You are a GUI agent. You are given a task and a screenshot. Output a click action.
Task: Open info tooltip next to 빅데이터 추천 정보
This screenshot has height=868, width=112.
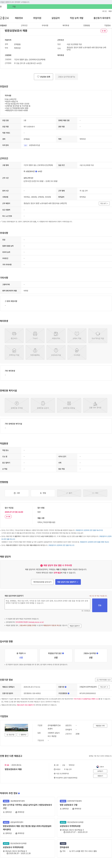[19, 793]
